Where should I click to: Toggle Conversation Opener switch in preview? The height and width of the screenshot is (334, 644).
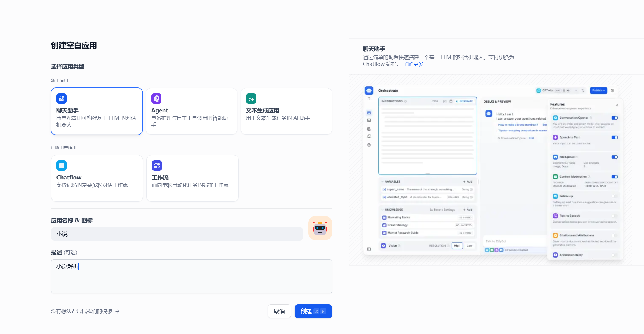click(614, 118)
